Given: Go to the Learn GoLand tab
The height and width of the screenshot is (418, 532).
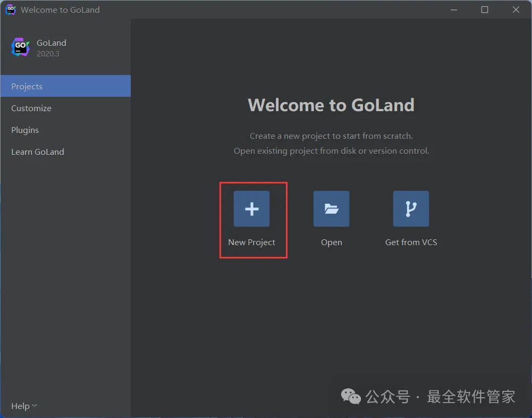Looking at the screenshot, I should pyautogui.click(x=65, y=152).
